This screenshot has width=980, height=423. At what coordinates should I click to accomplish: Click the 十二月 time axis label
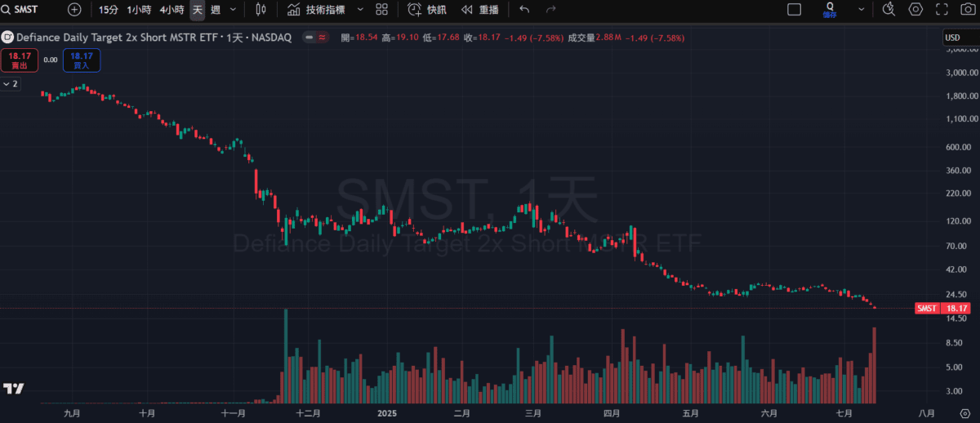(308, 413)
